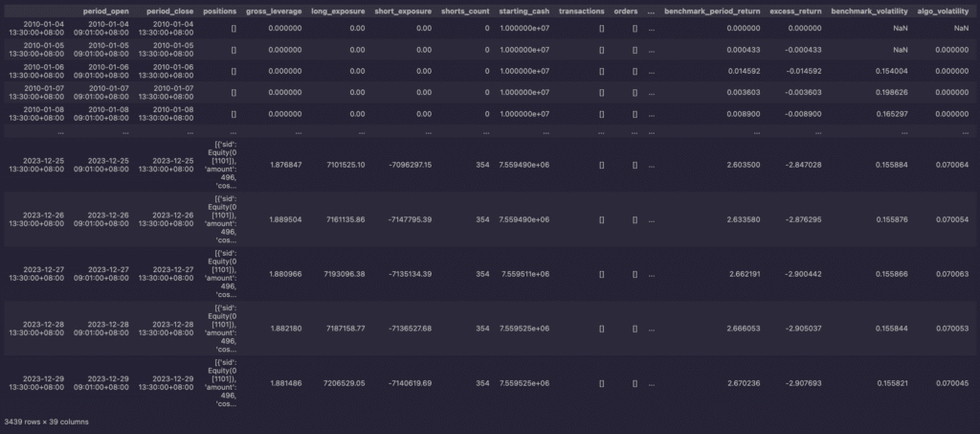Viewport: 980px width, 434px height.
Task: Select the long_exposure column header
Action: tap(338, 11)
